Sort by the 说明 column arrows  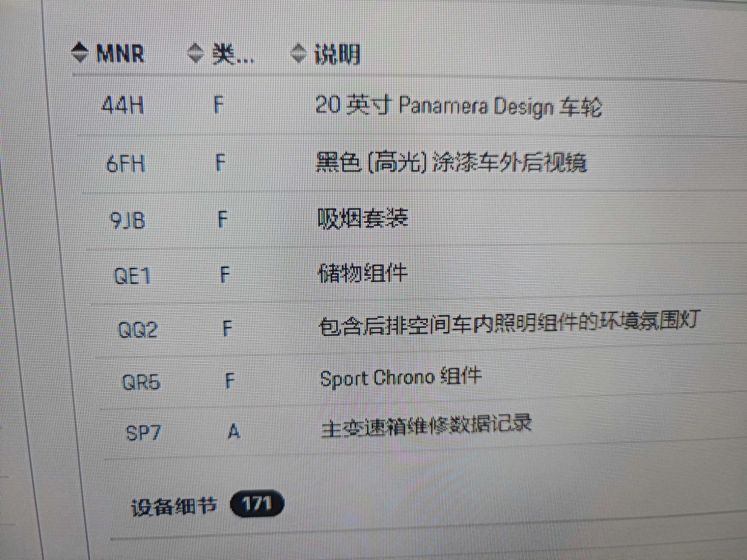(x=298, y=54)
